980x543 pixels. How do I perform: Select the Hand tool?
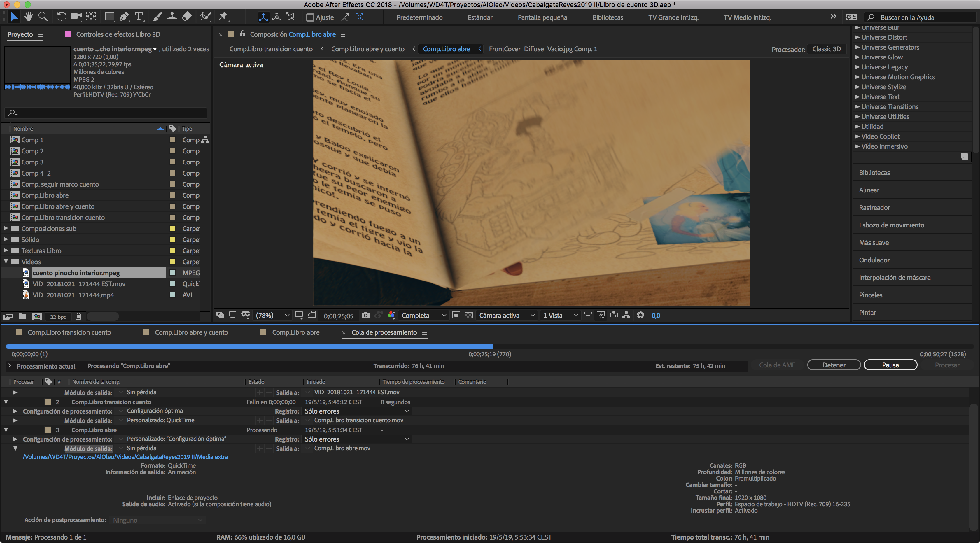point(29,17)
